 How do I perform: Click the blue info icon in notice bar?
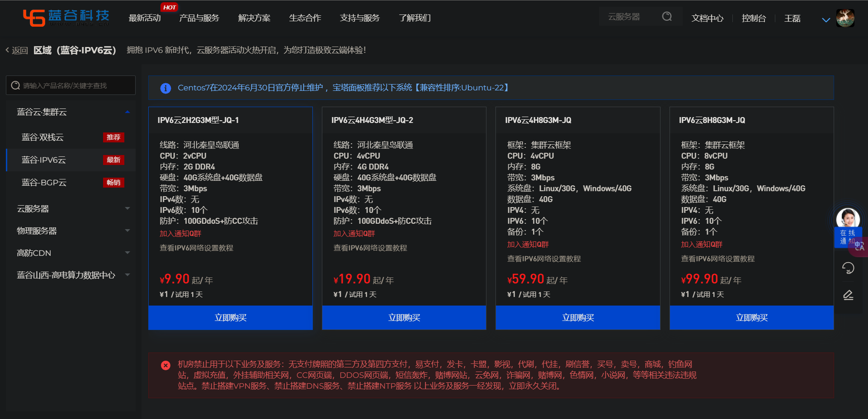(165, 88)
